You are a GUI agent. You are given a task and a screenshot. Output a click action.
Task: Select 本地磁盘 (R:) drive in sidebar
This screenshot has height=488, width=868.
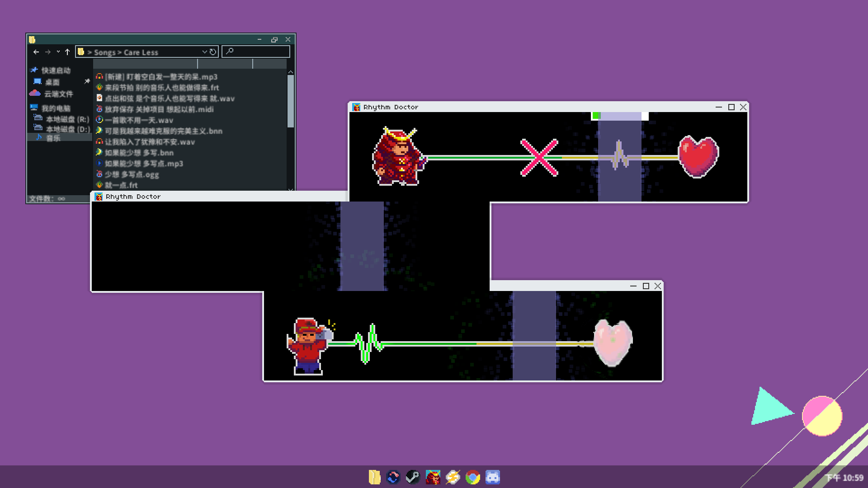(x=67, y=119)
